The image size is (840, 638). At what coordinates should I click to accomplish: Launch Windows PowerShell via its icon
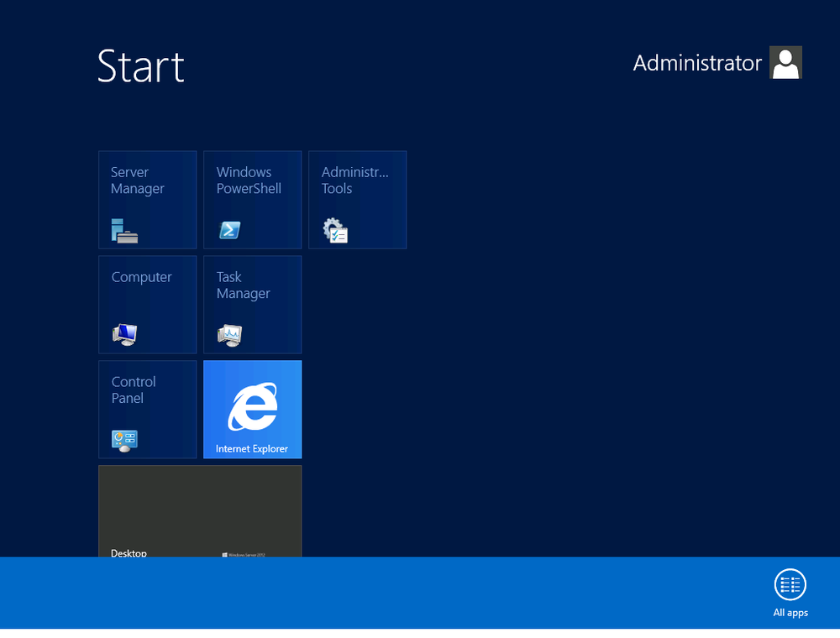230,230
